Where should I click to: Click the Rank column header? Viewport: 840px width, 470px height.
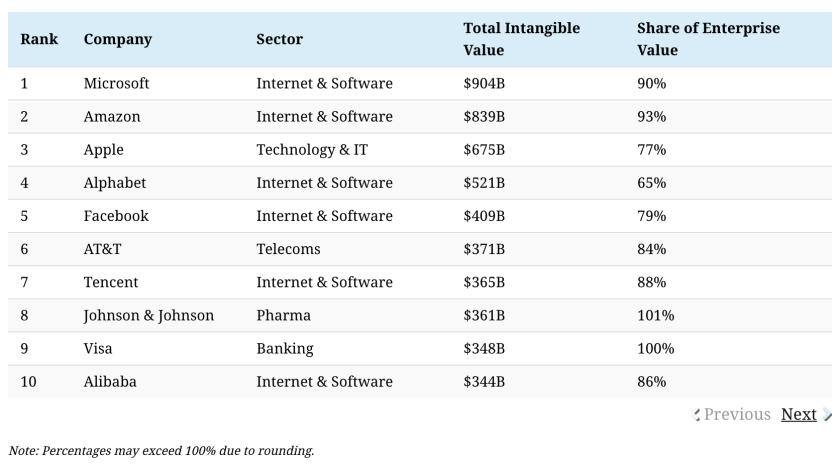(39, 39)
